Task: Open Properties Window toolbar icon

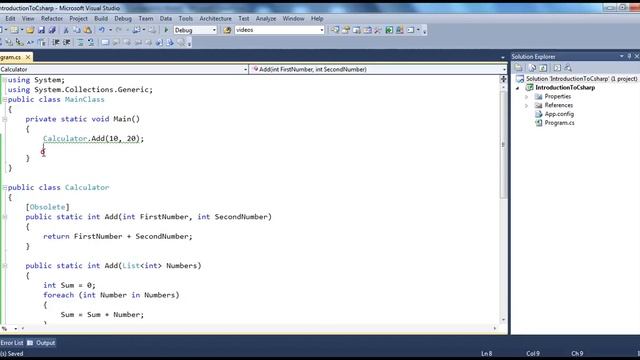Action: 346,30
